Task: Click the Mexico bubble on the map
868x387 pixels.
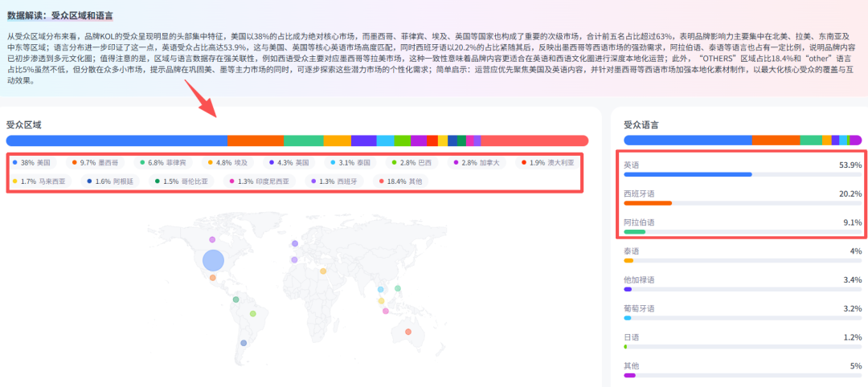Action: pyautogui.click(x=212, y=278)
